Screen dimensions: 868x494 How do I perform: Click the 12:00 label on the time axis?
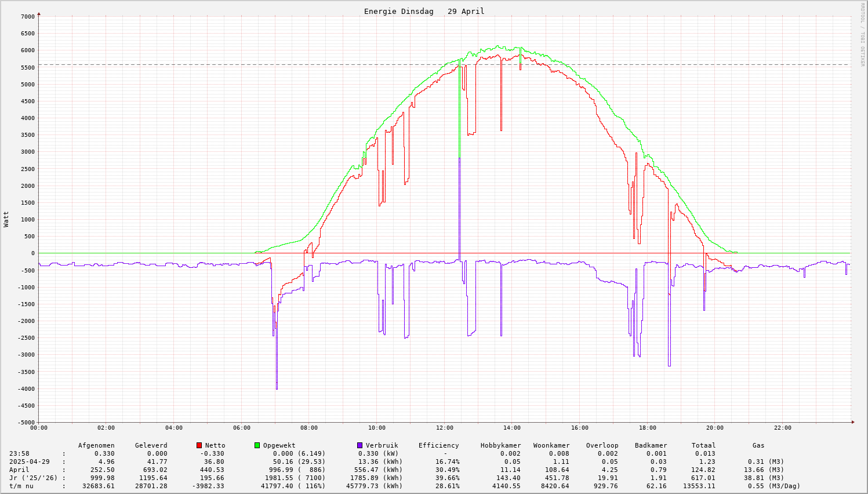tap(445, 428)
